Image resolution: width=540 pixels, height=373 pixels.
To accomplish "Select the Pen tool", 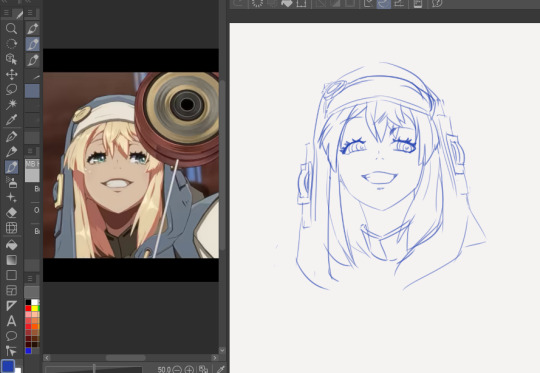I will (11, 136).
